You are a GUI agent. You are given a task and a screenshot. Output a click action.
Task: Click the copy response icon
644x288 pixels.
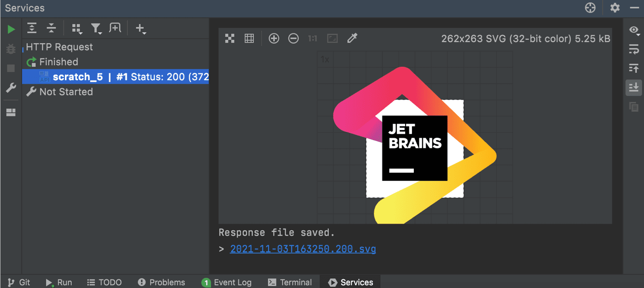[634, 107]
